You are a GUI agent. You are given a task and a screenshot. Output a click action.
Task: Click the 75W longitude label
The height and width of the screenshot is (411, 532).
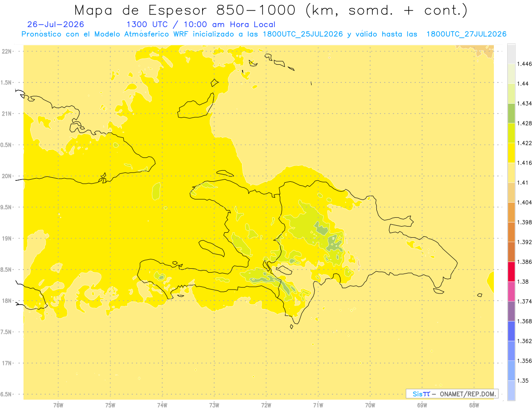(x=110, y=405)
